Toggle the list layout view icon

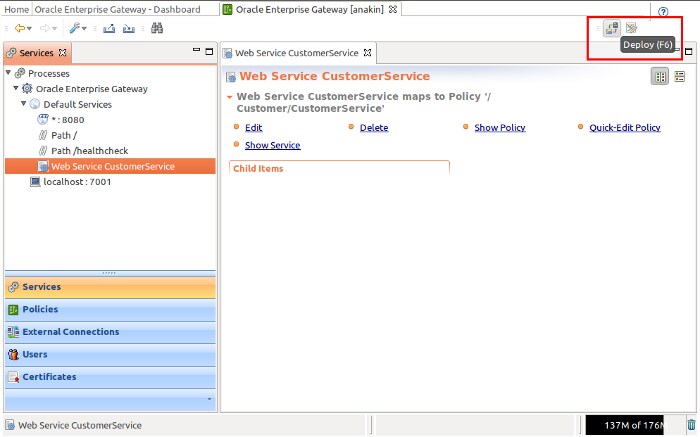pyautogui.click(x=679, y=77)
